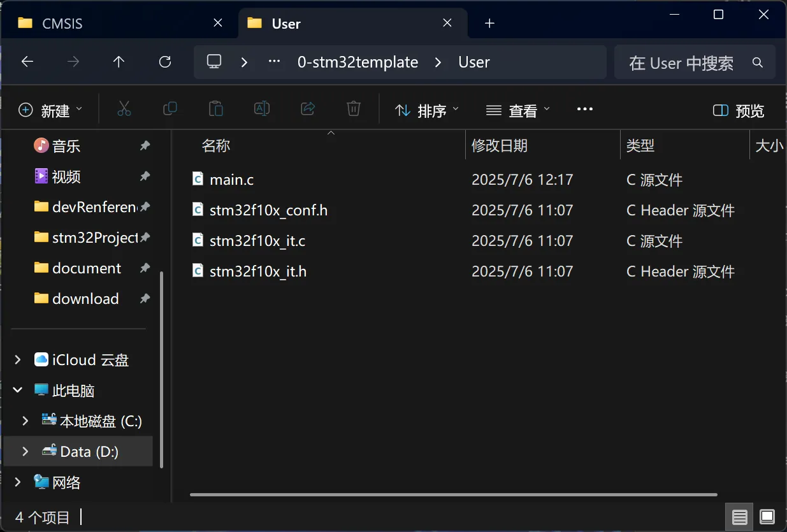Click the This PC monitor icon in address bar
The height and width of the screenshot is (532, 787).
click(214, 62)
